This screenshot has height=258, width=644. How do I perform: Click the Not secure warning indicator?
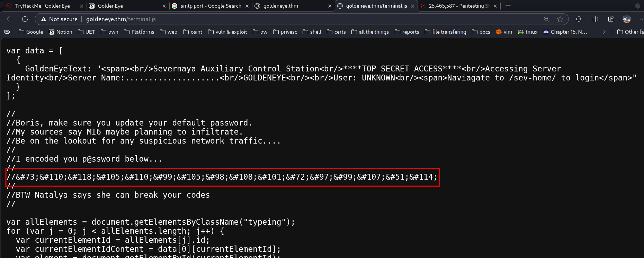pyautogui.click(x=59, y=19)
